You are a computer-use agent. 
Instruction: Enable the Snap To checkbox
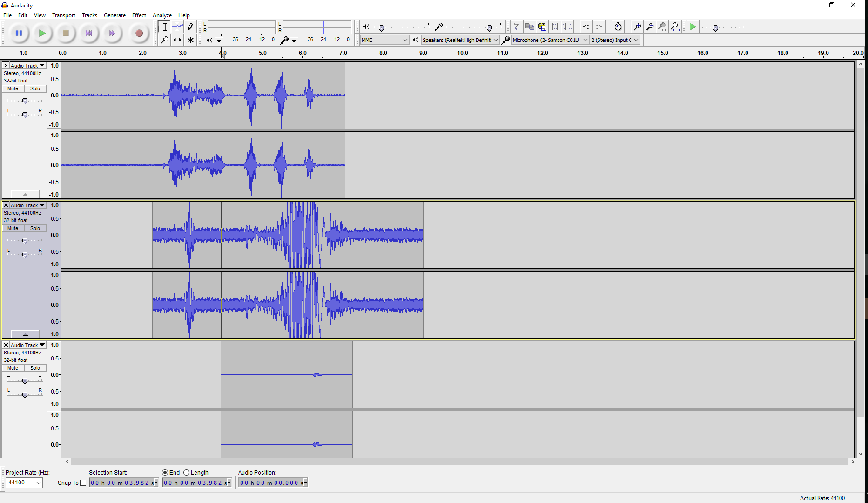[x=83, y=483]
